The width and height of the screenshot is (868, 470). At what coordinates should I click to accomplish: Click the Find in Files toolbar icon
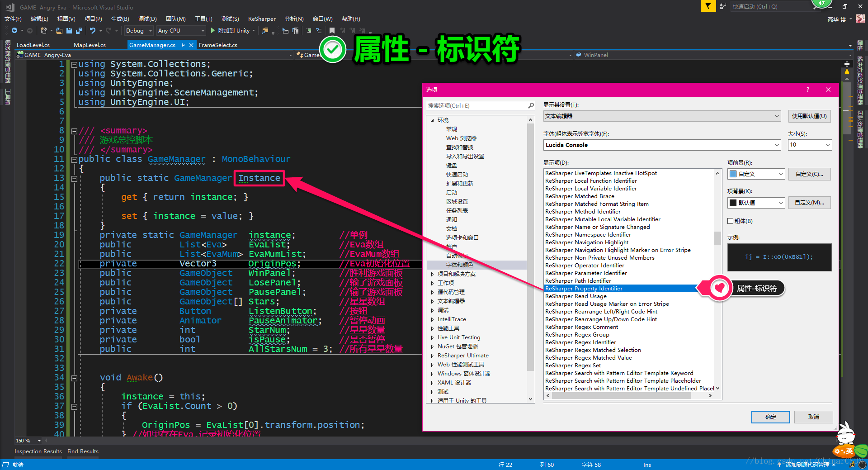coord(265,30)
